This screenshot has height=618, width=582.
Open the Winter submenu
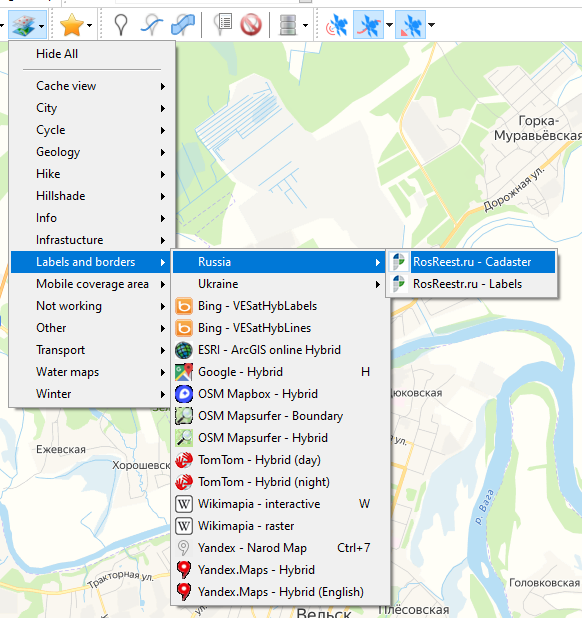coord(92,394)
